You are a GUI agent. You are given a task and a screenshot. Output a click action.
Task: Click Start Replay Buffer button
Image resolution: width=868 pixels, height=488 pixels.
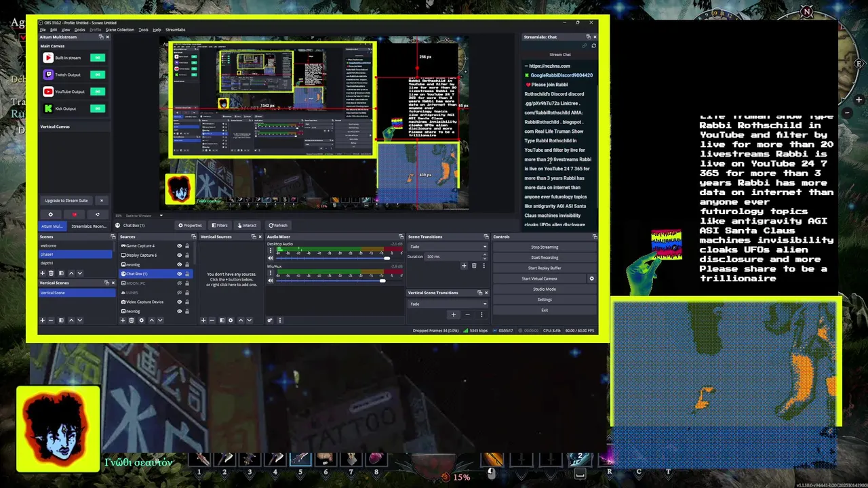point(545,268)
